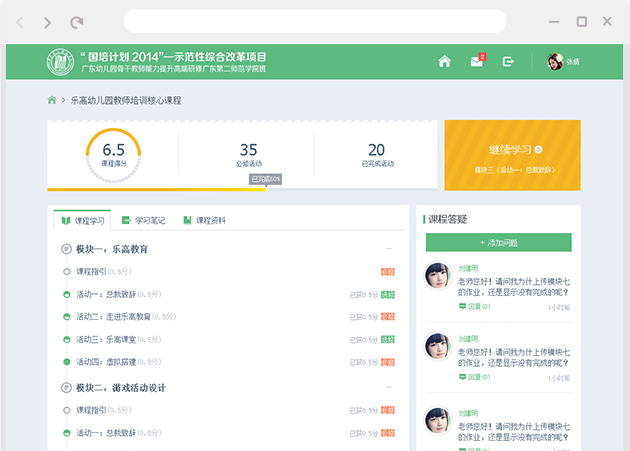Click the home icon in green header
The height and width of the screenshot is (451, 630).
(444, 62)
